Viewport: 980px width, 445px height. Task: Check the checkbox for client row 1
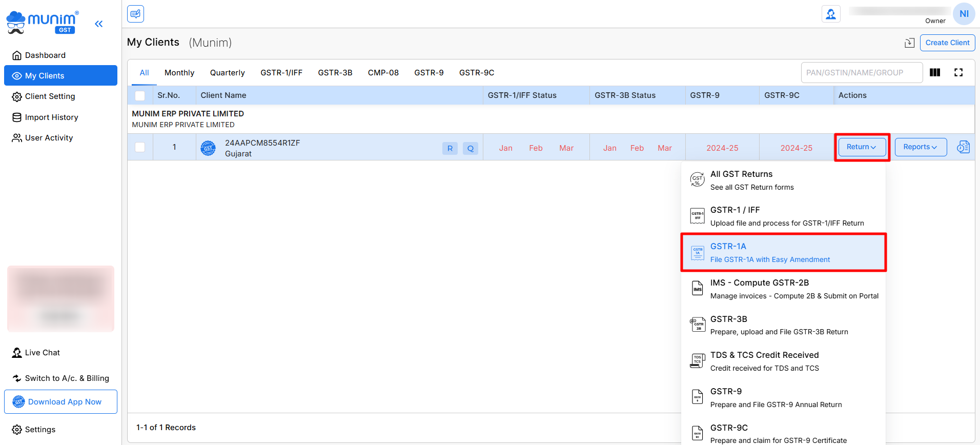(140, 147)
